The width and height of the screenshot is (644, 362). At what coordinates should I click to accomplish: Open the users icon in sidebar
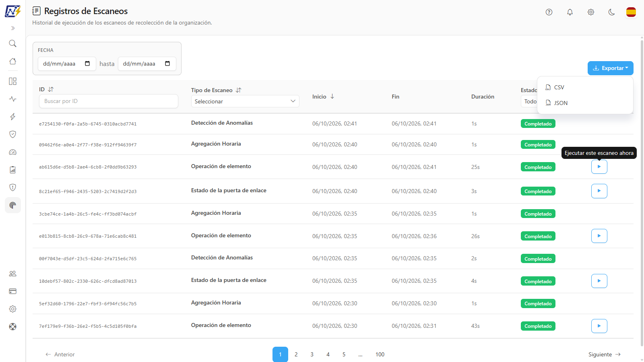pos(13,274)
